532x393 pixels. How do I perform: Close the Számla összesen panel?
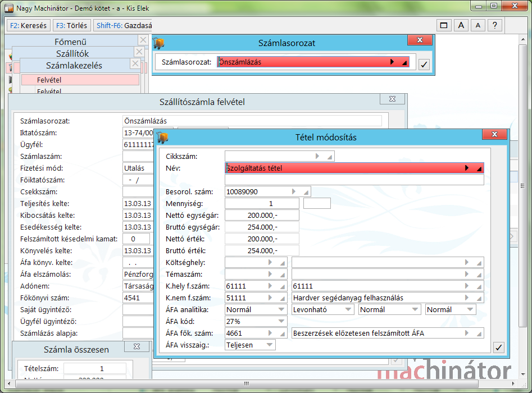point(137,346)
